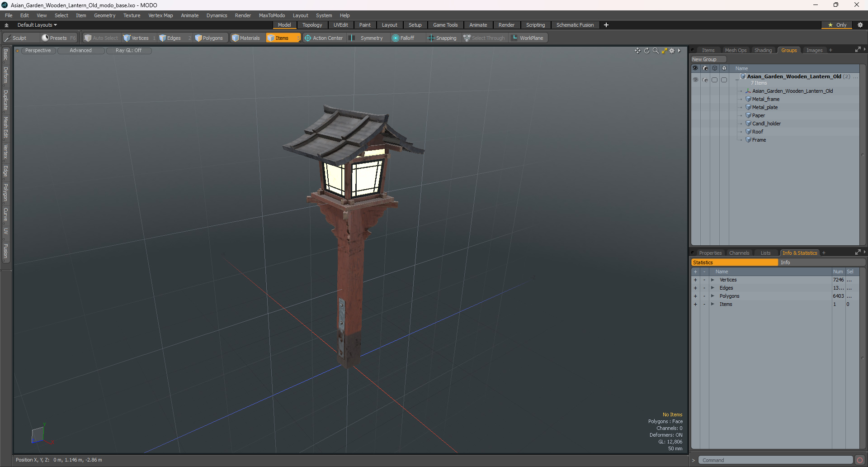Toggle the third checkbox of lantern group
The width and height of the screenshot is (868, 467).
pyautogui.click(x=714, y=80)
